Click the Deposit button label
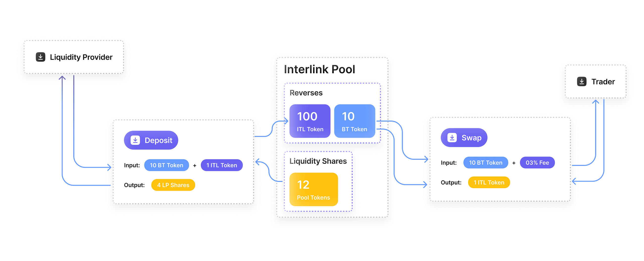Image resolution: width=644 pixels, height=261 pixels. coord(159,140)
